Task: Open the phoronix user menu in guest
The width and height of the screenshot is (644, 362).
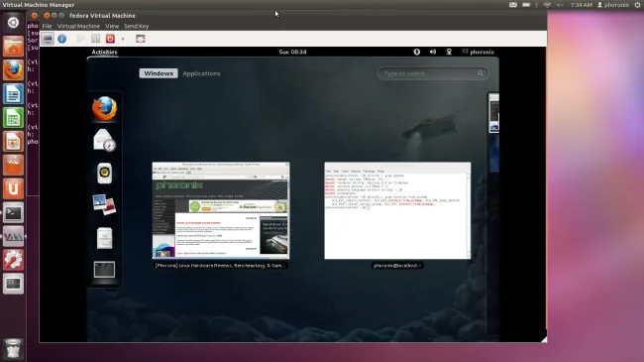Action: coord(479,52)
